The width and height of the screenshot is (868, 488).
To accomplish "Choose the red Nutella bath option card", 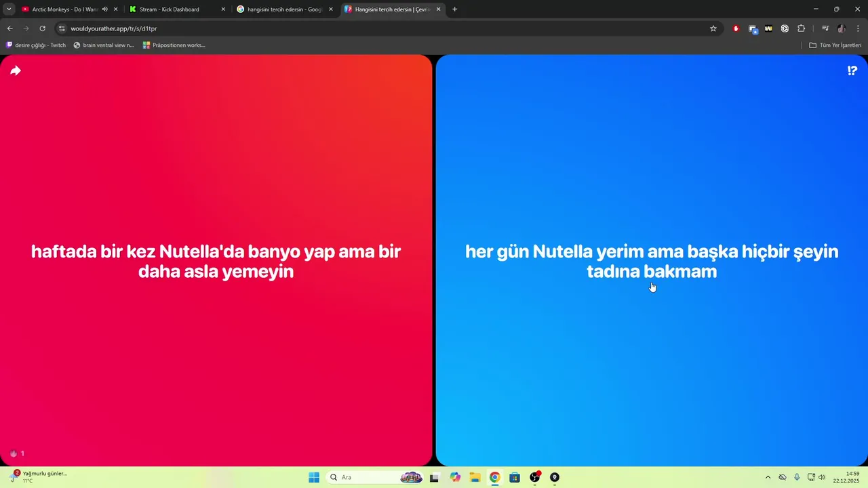I will (x=216, y=260).
